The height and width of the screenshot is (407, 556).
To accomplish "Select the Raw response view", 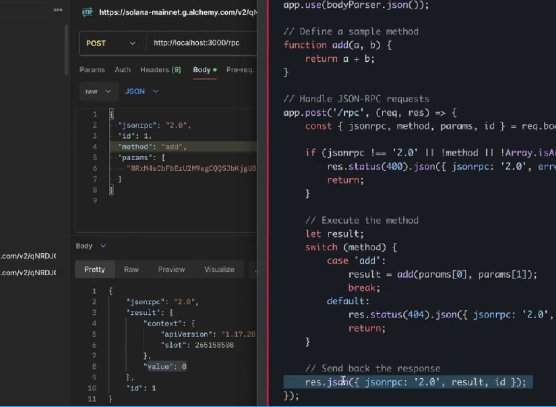I will click(131, 269).
